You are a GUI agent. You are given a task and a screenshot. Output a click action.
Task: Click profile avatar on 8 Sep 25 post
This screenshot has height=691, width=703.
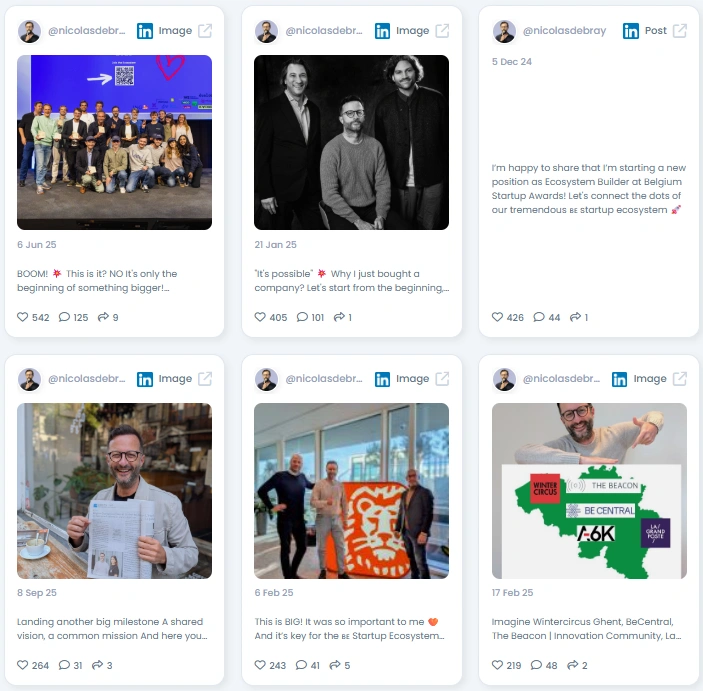(x=30, y=379)
